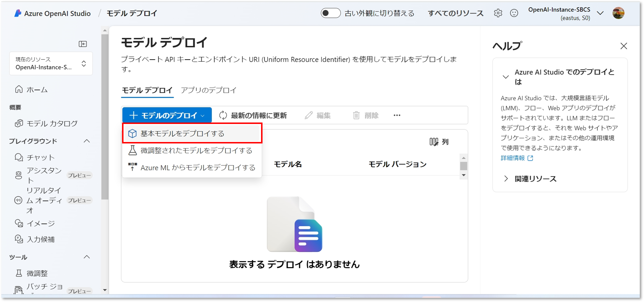The image size is (644, 302).
Task: Open 微調整 tool in sidebar
Action: (x=31, y=273)
